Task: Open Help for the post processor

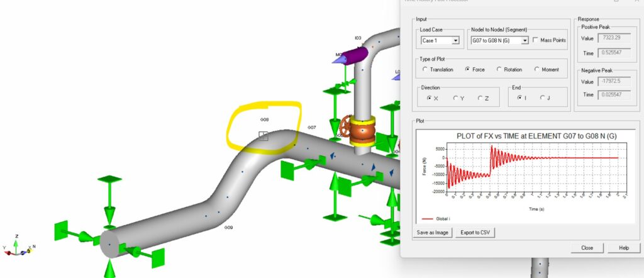Action: coord(624,248)
